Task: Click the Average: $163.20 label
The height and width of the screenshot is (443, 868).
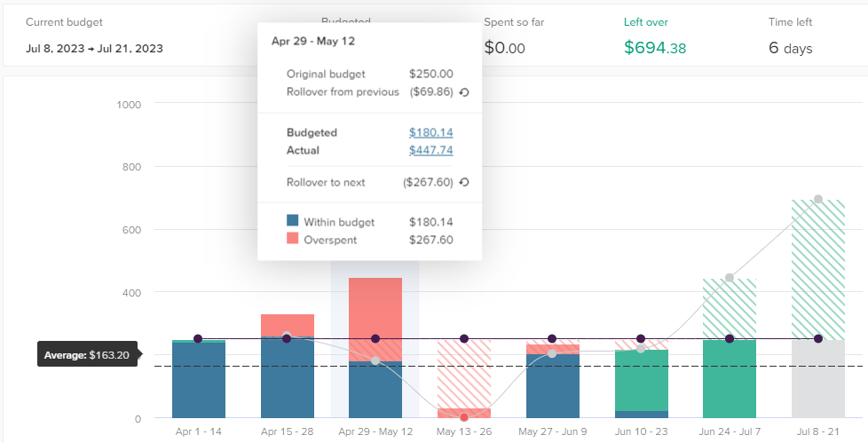Action: pos(86,356)
